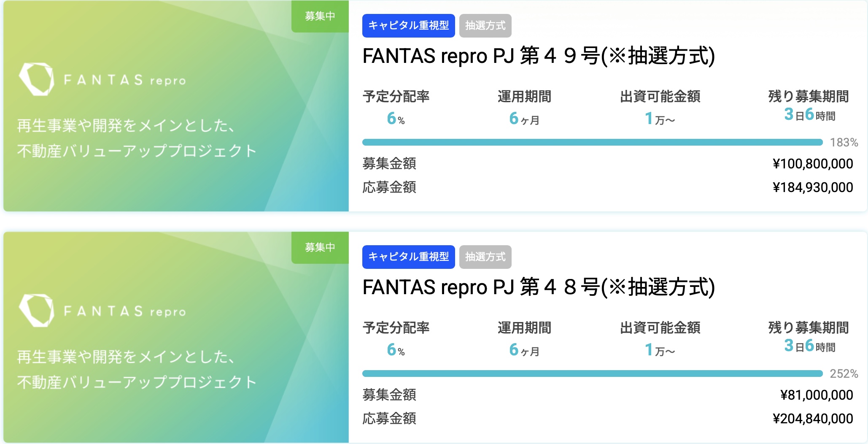Click 出資可能金額 1万〜 on project 49

click(660, 119)
